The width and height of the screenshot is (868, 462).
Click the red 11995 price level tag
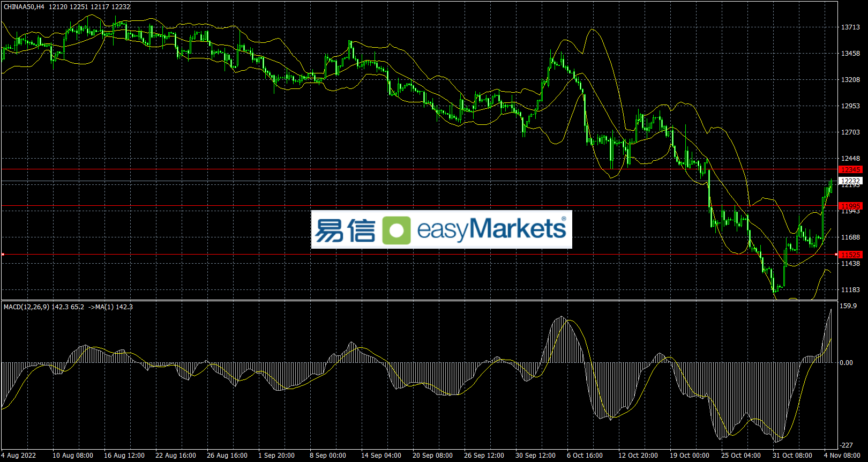pyautogui.click(x=850, y=206)
